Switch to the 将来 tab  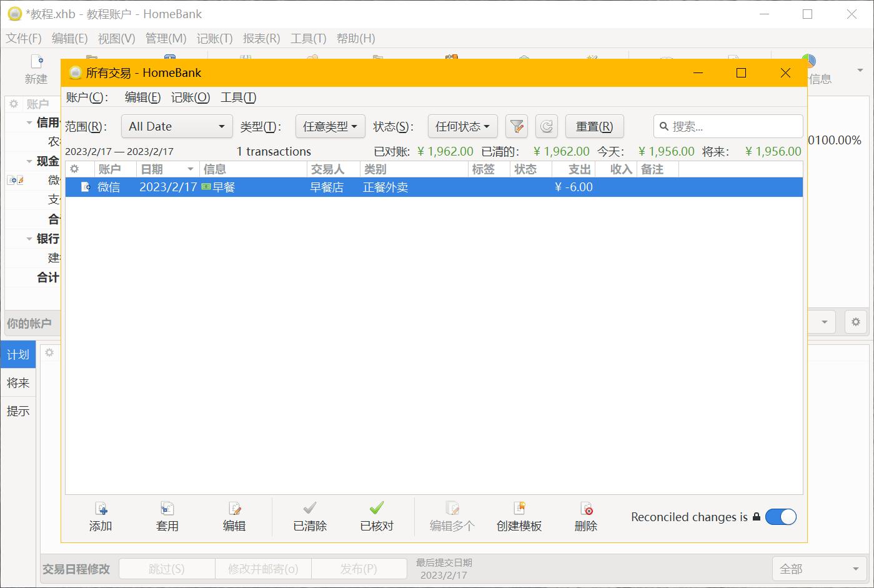coord(18,382)
